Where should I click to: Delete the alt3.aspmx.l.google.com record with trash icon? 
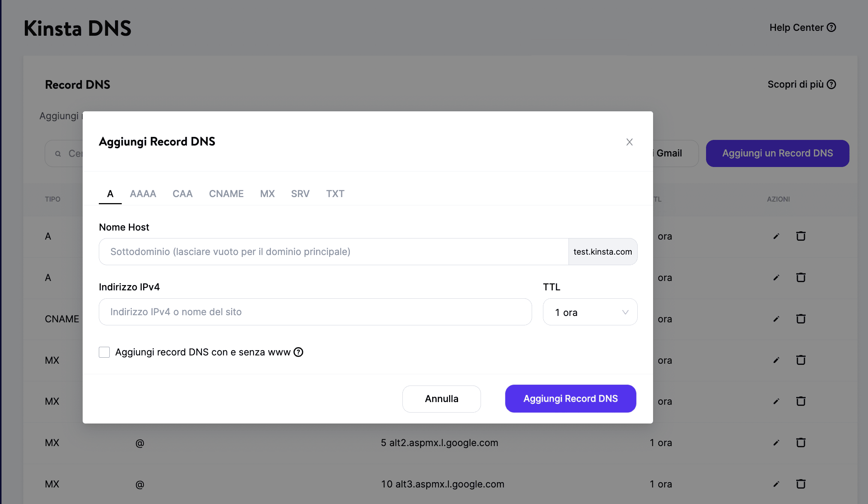801,484
